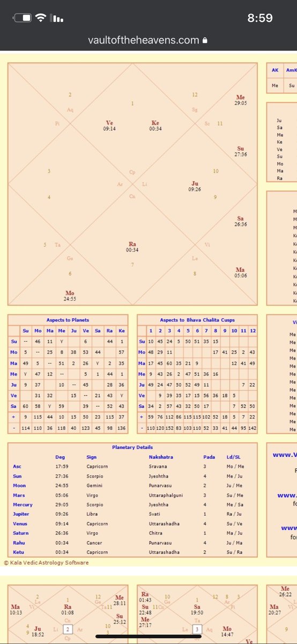Tap the Kala Vedic Astrology Software copyright text
The image size is (297, 644).
click(x=46, y=563)
